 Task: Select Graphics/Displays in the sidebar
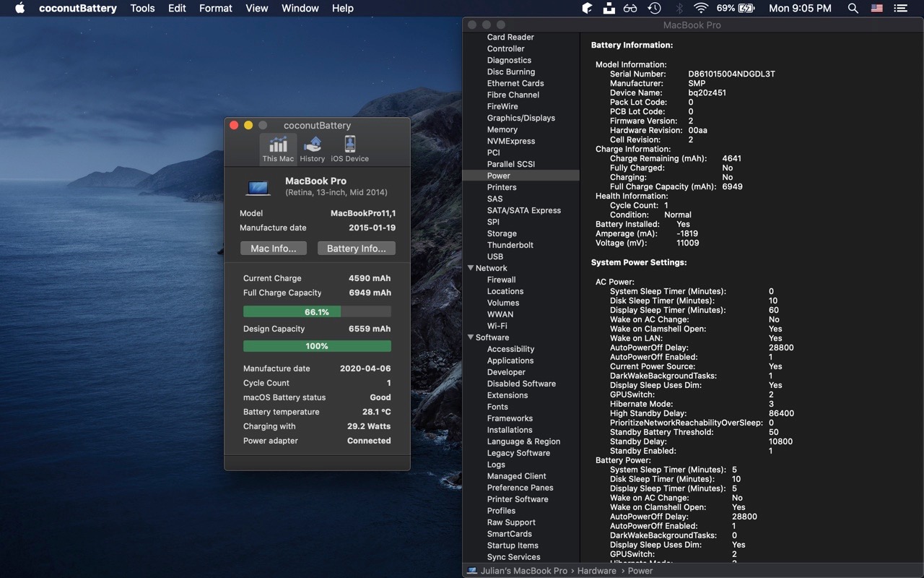click(520, 118)
